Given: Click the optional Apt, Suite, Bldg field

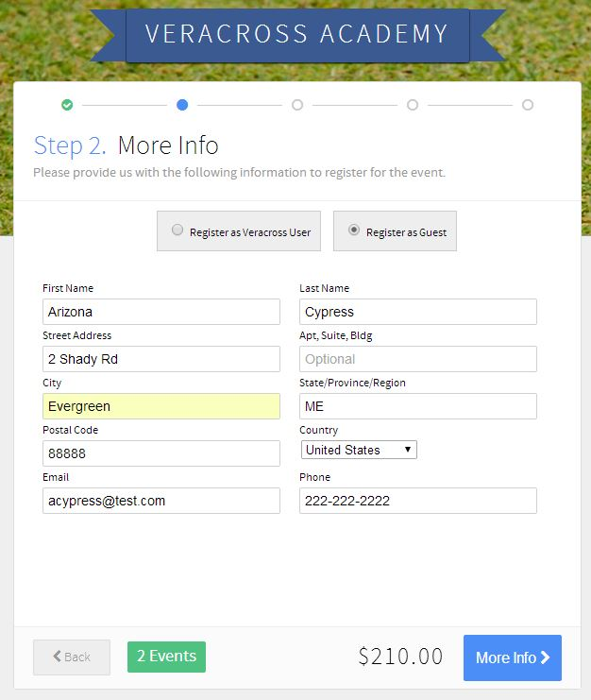Looking at the screenshot, I should coord(418,359).
